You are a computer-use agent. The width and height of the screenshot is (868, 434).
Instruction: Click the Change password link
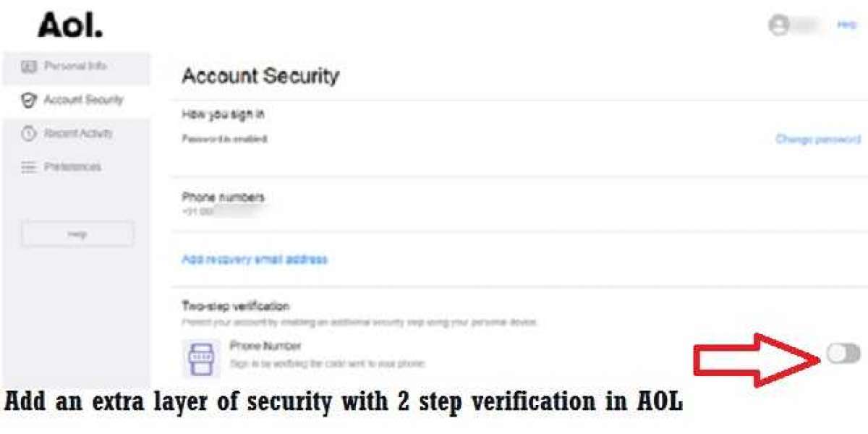[817, 139]
